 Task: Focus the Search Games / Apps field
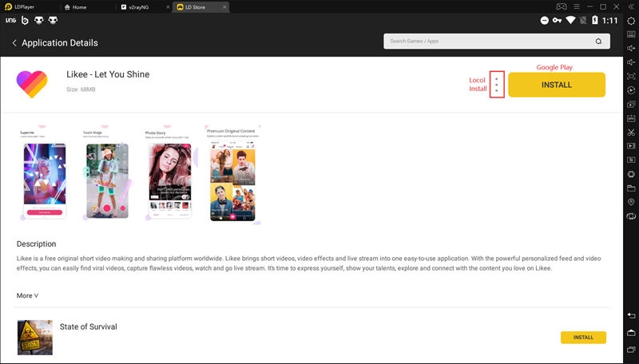[x=496, y=42]
